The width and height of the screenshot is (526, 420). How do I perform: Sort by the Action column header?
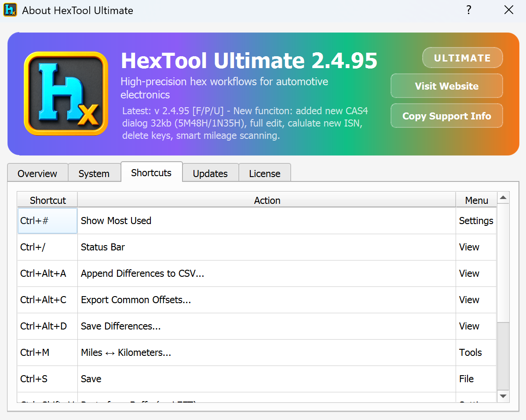(x=267, y=200)
